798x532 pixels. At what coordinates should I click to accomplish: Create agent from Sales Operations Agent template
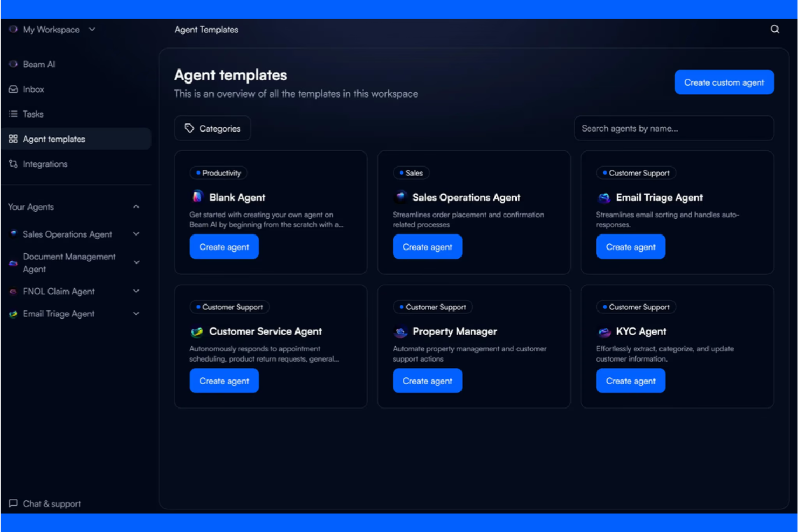coord(427,247)
